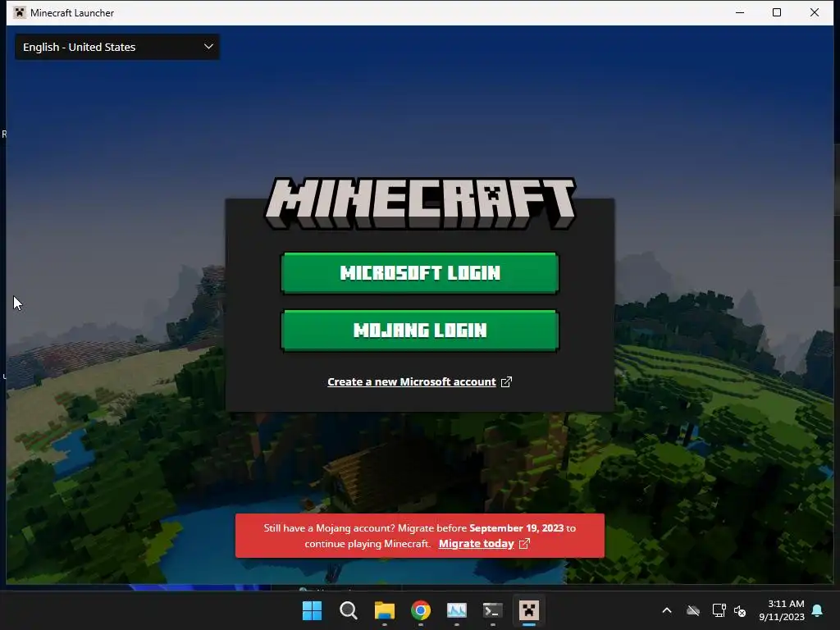Close the Minecraft Launcher window
This screenshot has height=630, width=840.
tap(815, 12)
